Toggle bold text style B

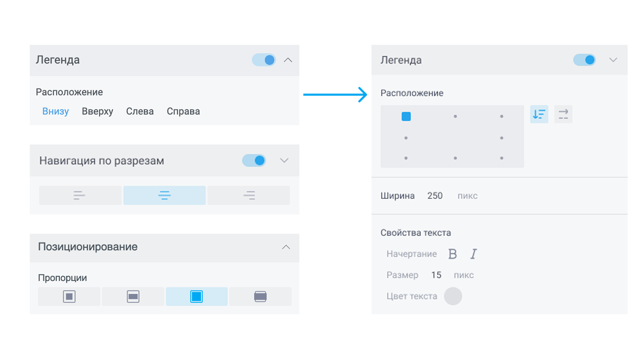452,254
